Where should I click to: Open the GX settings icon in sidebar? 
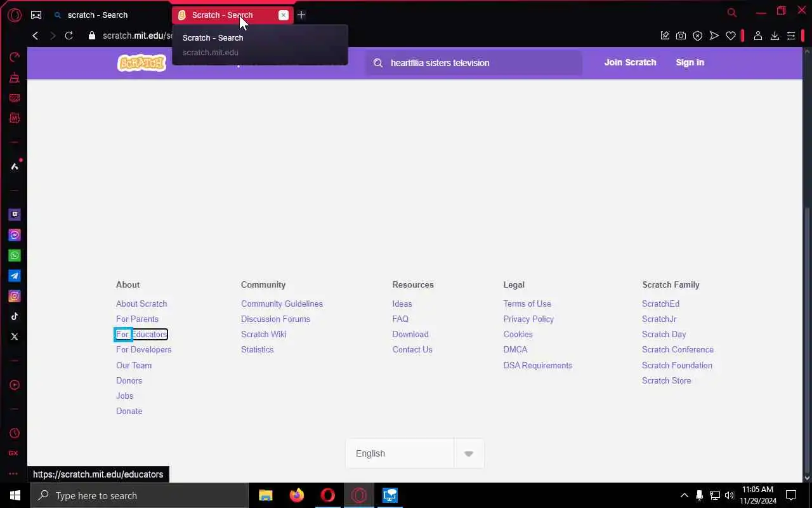click(x=14, y=453)
